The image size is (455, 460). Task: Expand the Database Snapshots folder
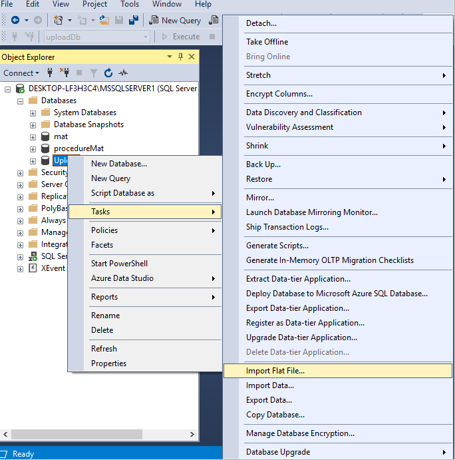click(x=33, y=125)
